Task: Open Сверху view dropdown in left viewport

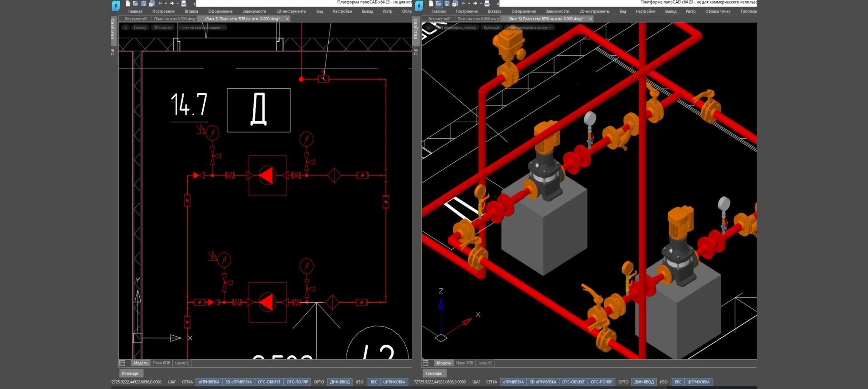Action: [140, 27]
